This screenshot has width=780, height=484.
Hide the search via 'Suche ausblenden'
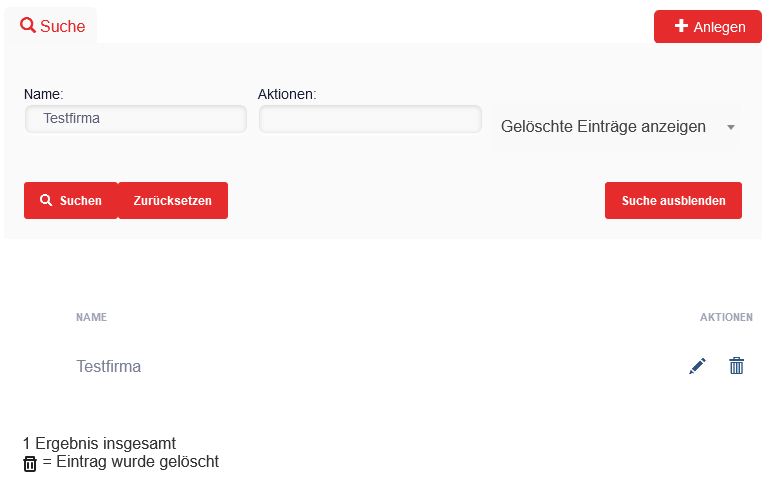tap(673, 200)
